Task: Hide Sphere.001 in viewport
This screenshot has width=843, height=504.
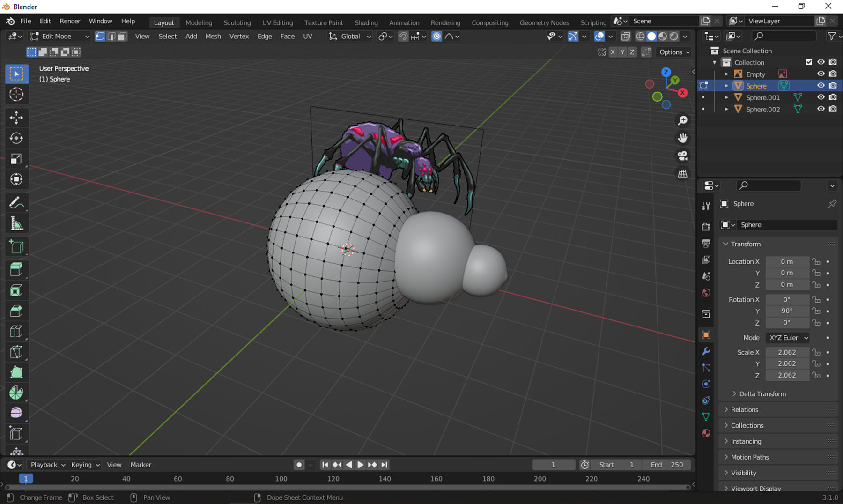Action: click(x=821, y=97)
